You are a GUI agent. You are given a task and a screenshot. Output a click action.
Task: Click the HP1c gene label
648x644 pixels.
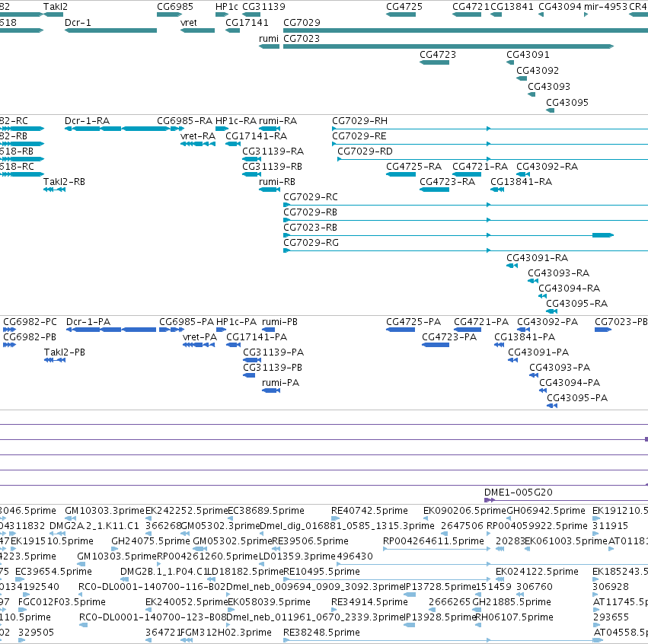[226, 7]
